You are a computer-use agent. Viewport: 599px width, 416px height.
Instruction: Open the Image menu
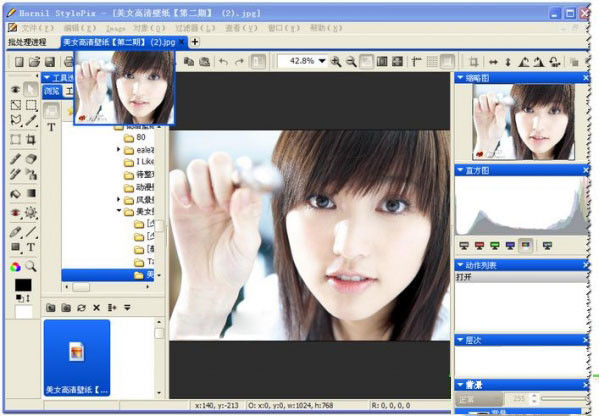(x=115, y=28)
